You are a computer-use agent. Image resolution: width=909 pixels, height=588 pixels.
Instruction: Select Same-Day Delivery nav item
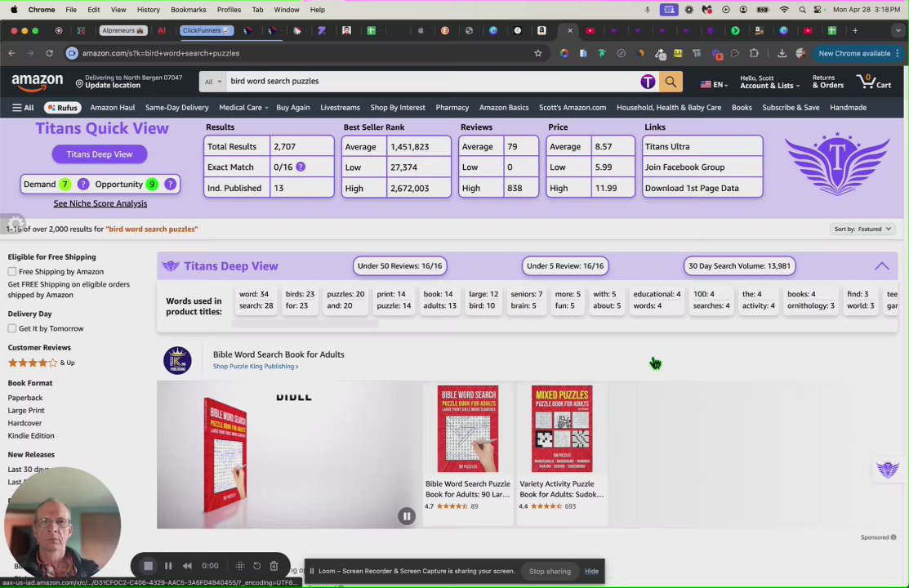[x=176, y=108]
